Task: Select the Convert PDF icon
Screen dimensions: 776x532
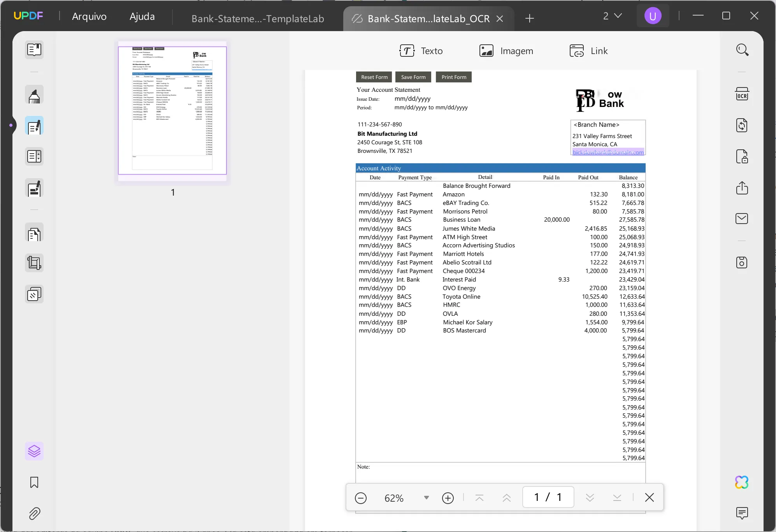Action: point(742,126)
